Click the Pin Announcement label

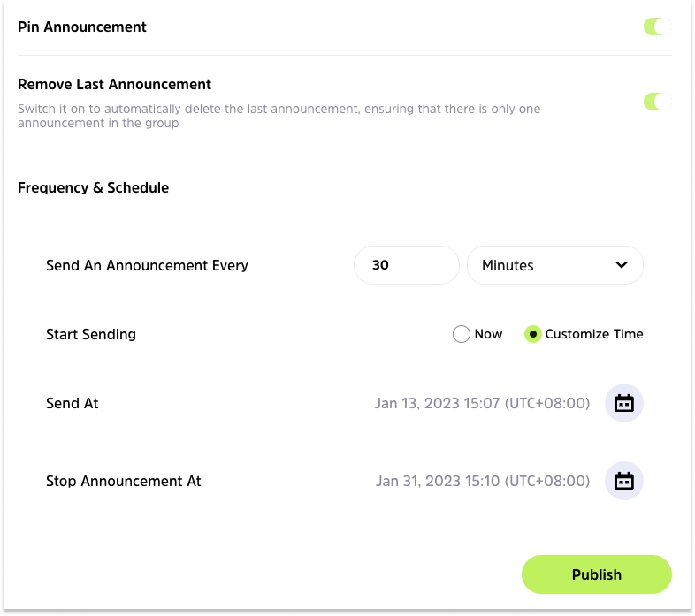tap(82, 27)
